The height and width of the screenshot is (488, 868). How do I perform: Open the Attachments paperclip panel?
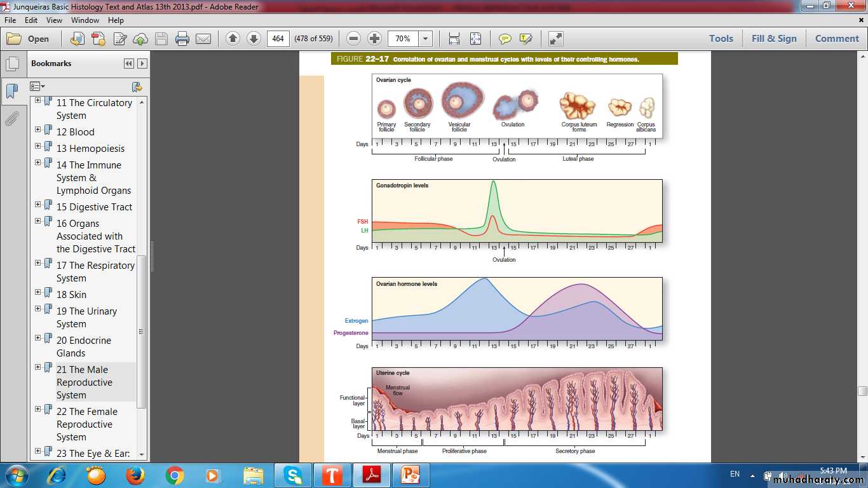coord(12,119)
